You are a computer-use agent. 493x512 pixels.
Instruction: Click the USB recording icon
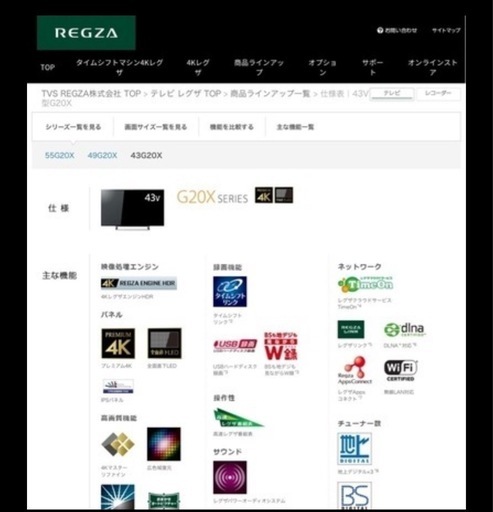235,346
